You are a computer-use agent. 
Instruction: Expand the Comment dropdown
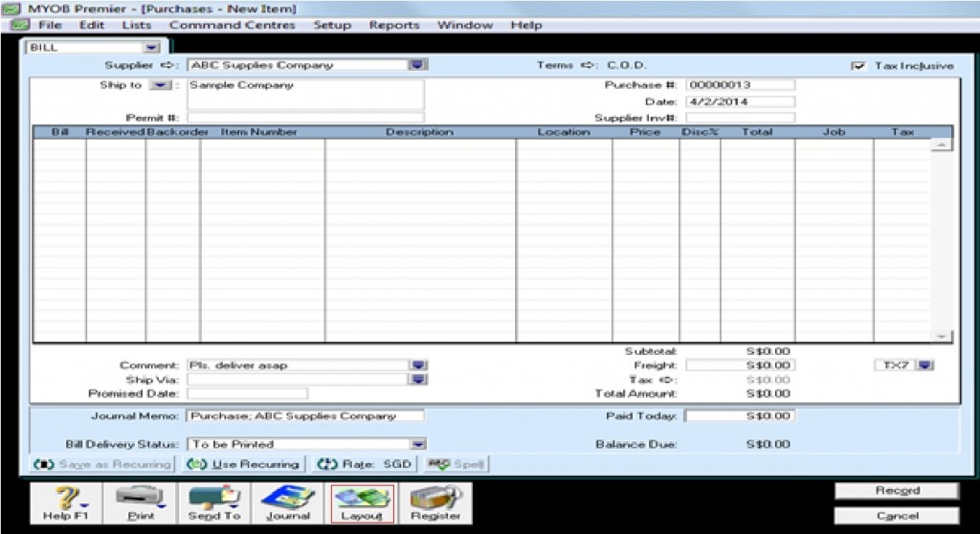pyautogui.click(x=419, y=366)
